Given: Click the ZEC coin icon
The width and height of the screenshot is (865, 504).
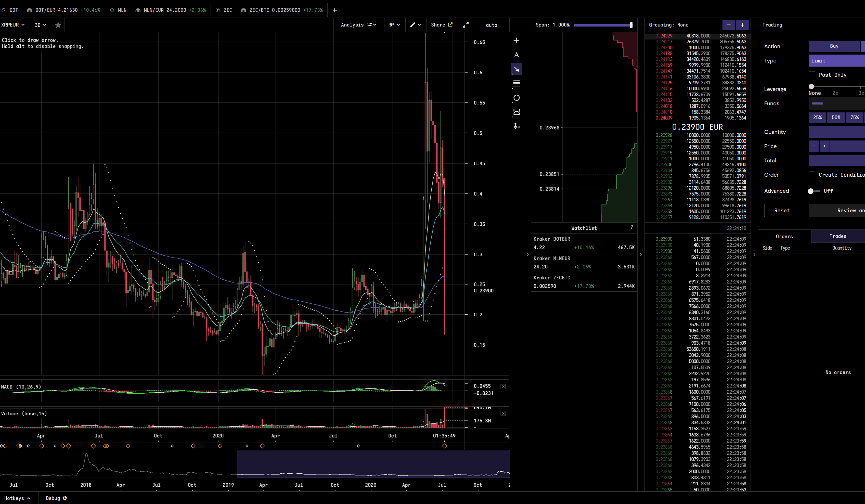Looking at the screenshot, I should pyautogui.click(x=218, y=10).
